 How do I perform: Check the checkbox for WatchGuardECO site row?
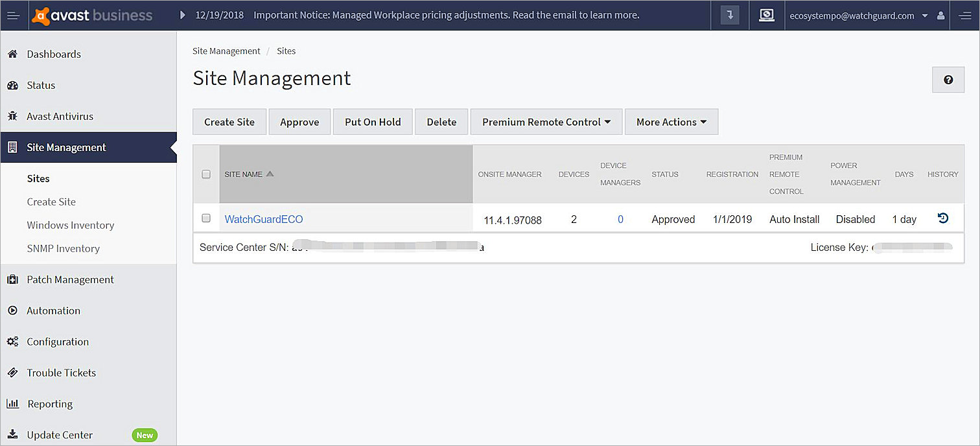[x=206, y=218]
